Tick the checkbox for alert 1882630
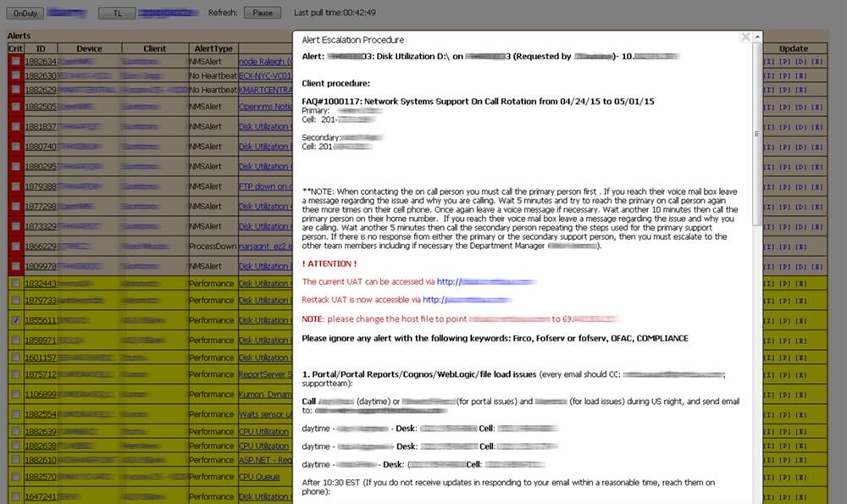Screen dimensions: 847x504 point(15,75)
